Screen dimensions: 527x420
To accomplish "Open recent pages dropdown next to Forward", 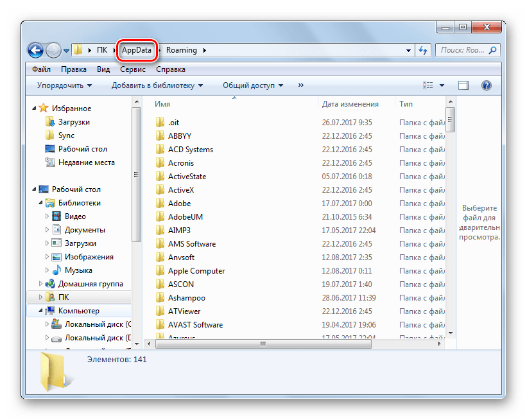I will (x=66, y=51).
